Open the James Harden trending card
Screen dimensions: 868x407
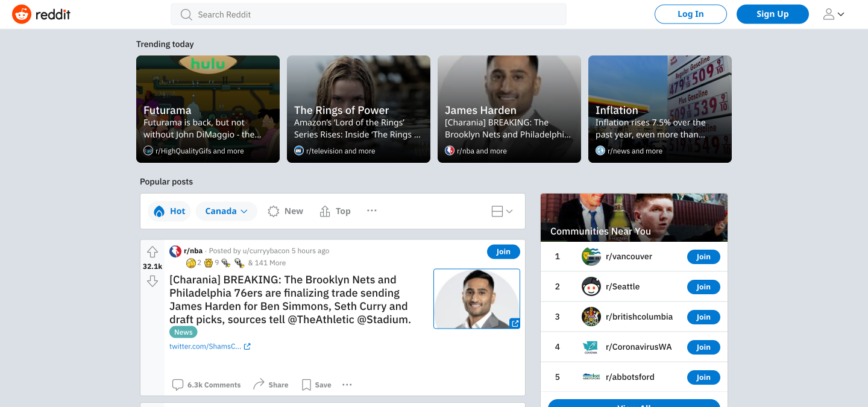(509, 109)
